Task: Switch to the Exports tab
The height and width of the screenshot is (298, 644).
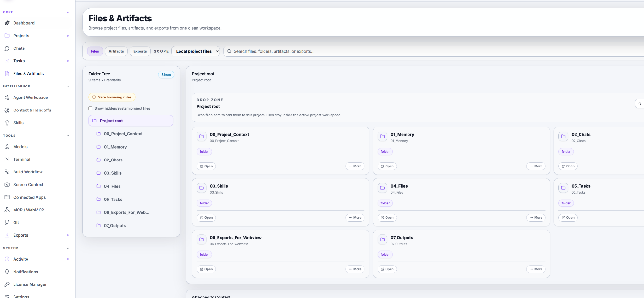Action: point(140,51)
